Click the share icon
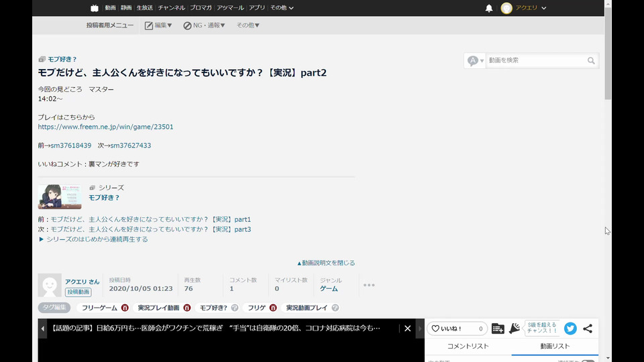The image size is (644, 362). click(x=588, y=328)
